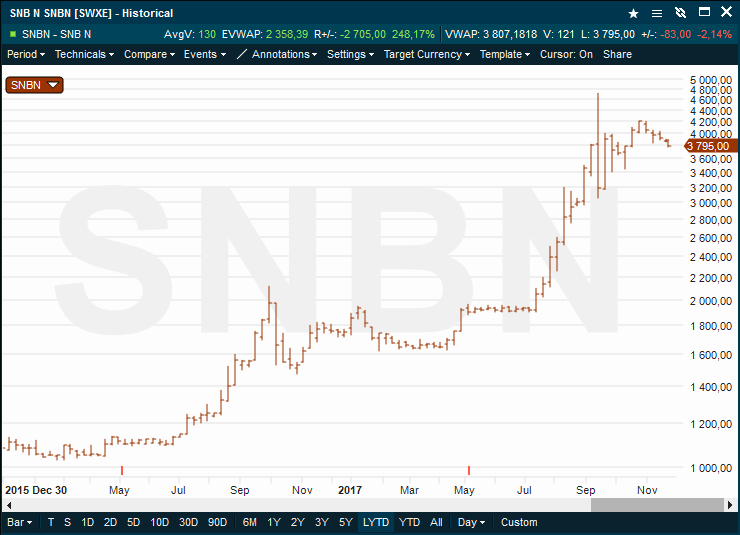Select the 3Y range
This screenshot has height=535, width=740.
click(322, 522)
